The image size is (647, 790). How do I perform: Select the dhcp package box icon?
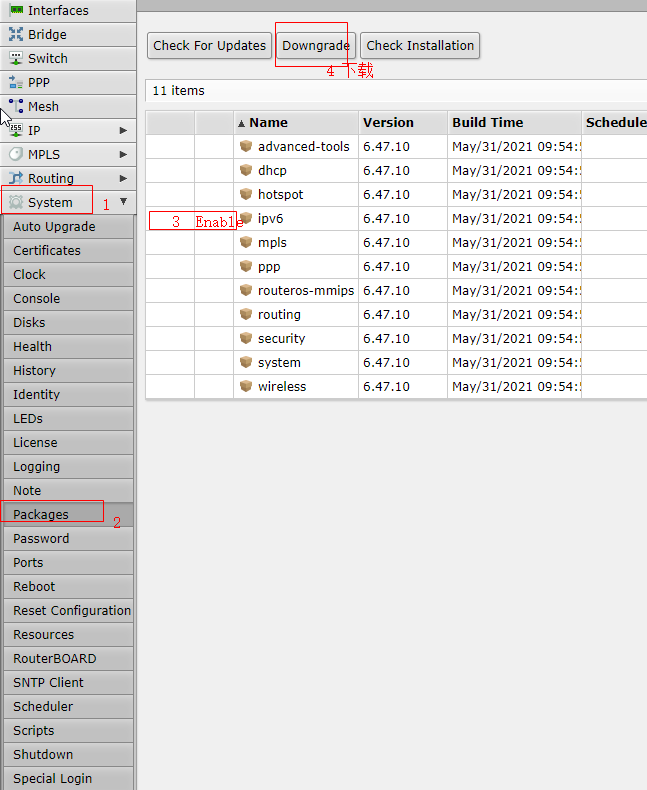(x=246, y=170)
